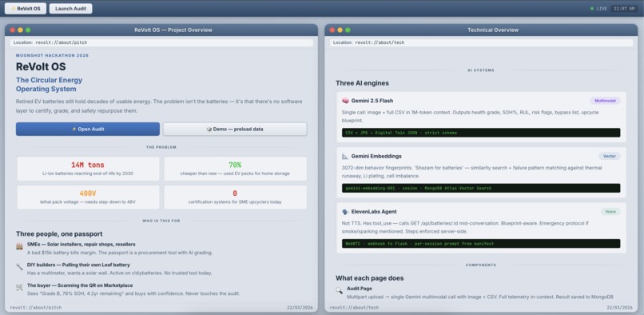Click the 400V lethal pack voltage card

[88, 197]
